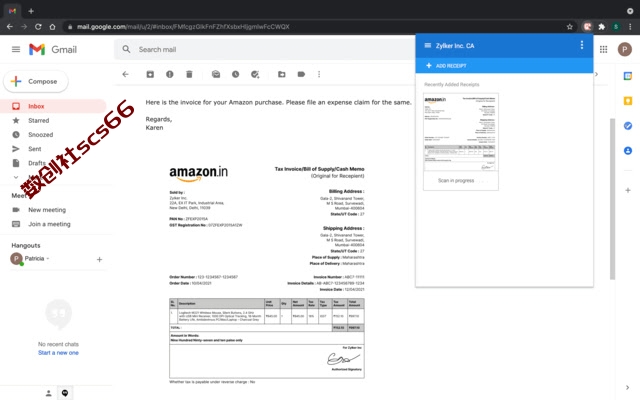Snooze this email
640x400 pixels.
[236, 74]
